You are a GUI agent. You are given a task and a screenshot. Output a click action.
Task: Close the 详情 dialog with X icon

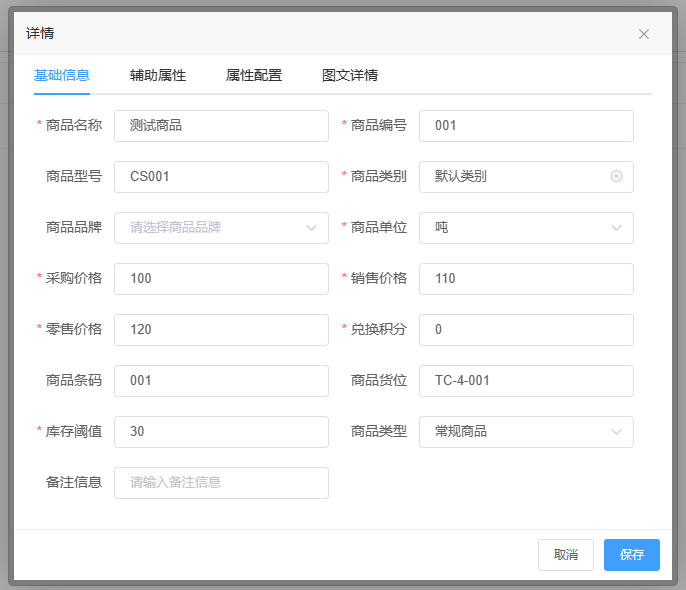tap(644, 34)
